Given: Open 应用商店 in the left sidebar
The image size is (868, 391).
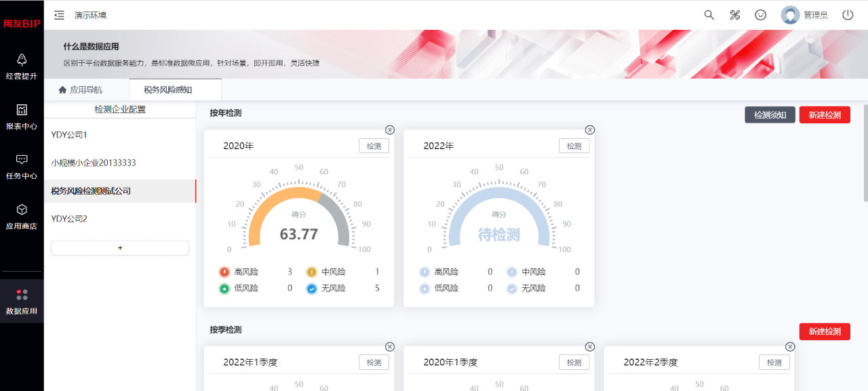Looking at the screenshot, I should coord(22,218).
